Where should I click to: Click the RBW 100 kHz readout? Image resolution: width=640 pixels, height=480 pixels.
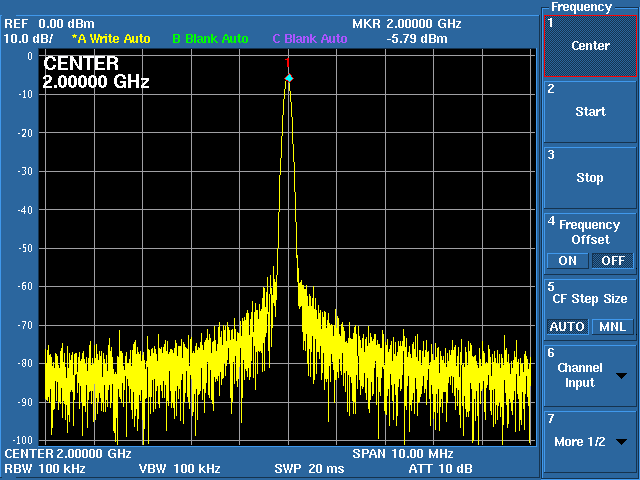(46, 468)
